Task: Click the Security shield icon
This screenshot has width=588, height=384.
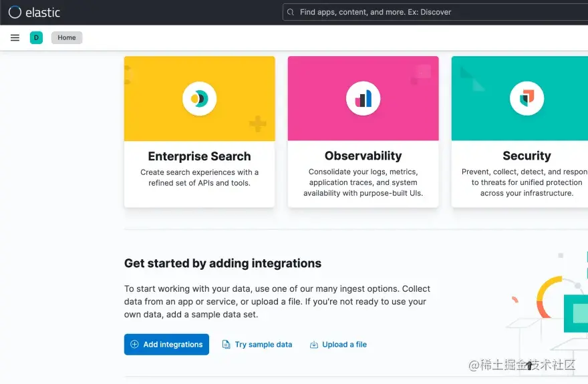Action: point(527,99)
